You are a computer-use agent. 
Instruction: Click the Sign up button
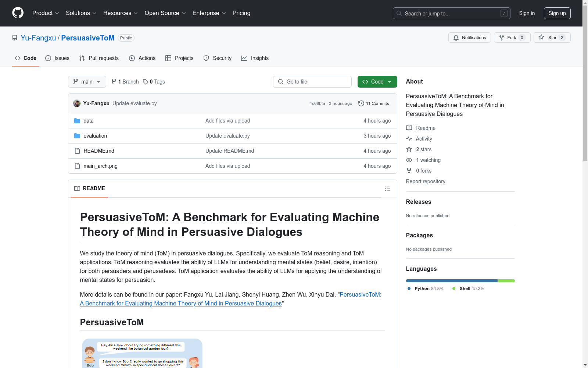pyautogui.click(x=557, y=13)
